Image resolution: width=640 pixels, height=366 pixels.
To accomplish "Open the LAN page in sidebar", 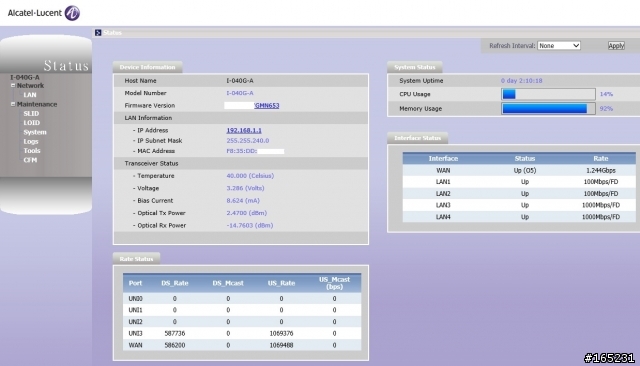I will (x=30, y=95).
